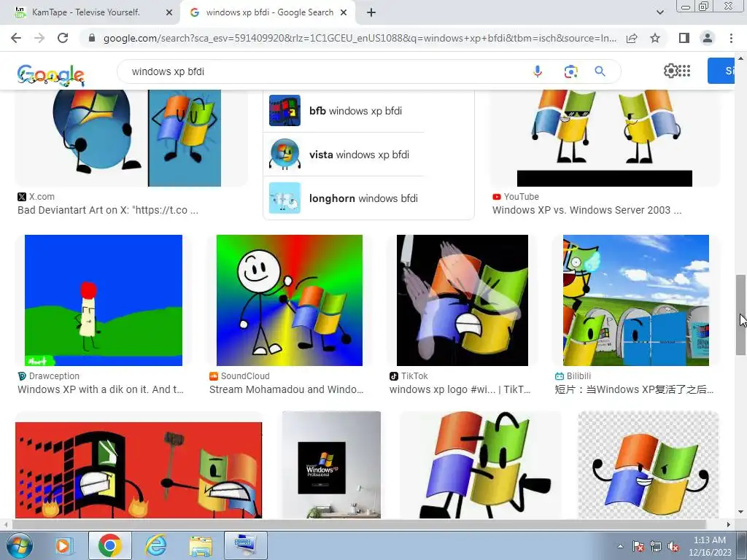Viewport: 747px width, 560px height.
Task: Click the Chrome taskbar icon
Action: [109, 545]
